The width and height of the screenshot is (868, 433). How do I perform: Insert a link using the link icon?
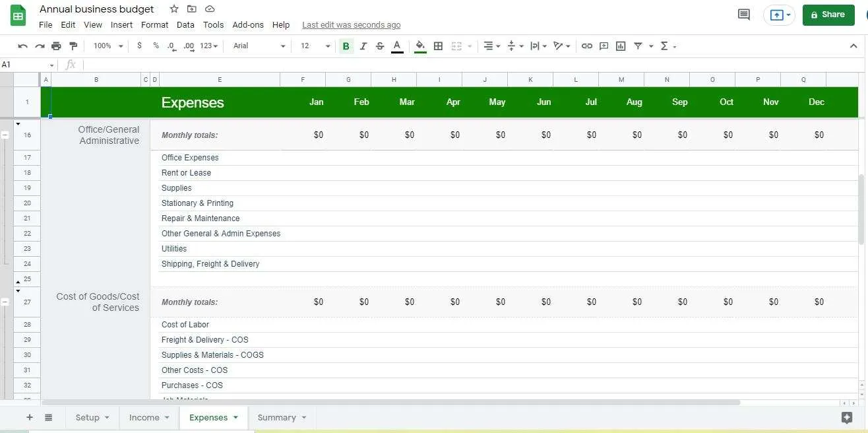pyautogui.click(x=586, y=46)
